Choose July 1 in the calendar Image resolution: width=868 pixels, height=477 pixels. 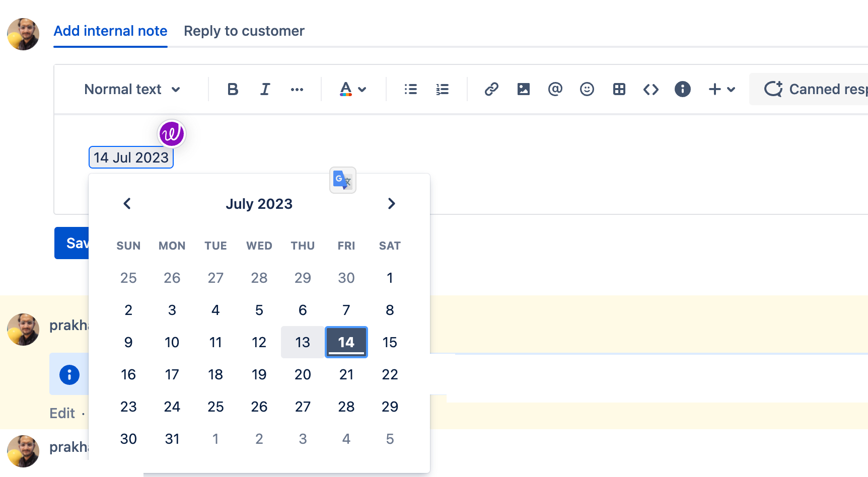pos(390,278)
